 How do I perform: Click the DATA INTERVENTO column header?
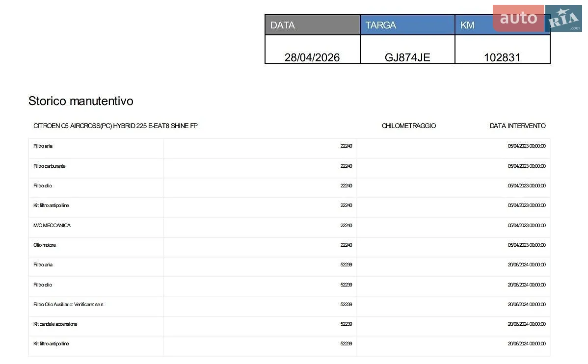tap(517, 126)
